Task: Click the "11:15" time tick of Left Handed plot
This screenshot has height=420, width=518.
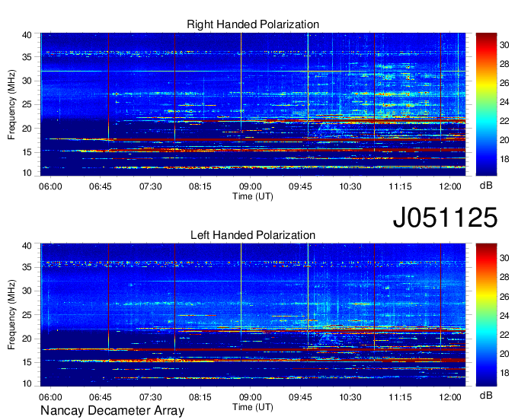Action: [x=400, y=397]
